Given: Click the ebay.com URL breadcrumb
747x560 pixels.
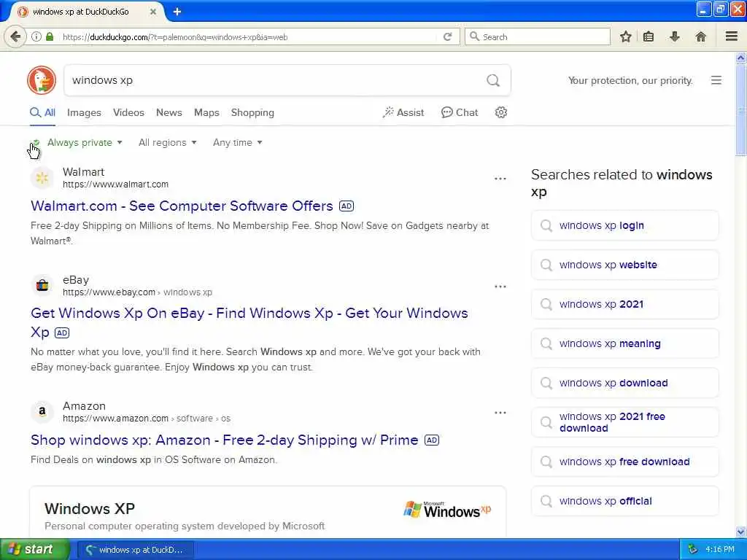Looking at the screenshot, I should pyautogui.click(x=137, y=292).
